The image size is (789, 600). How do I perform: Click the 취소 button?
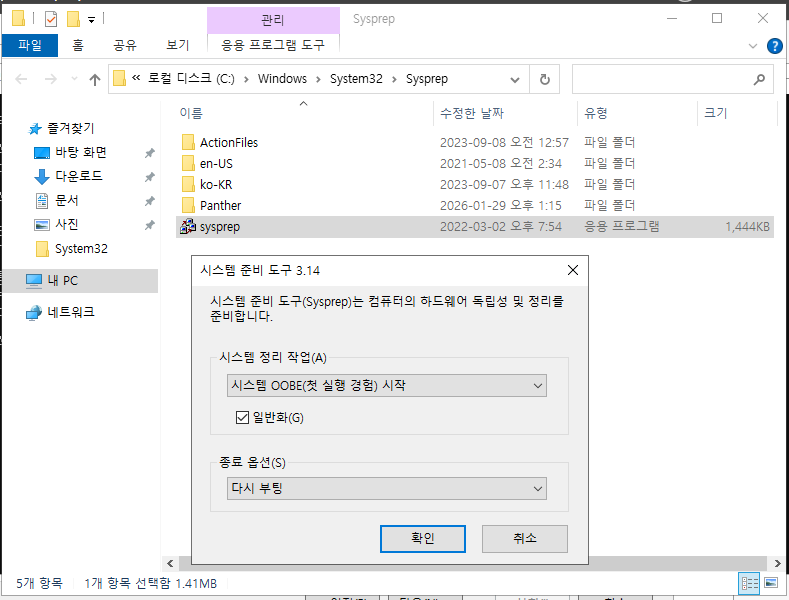click(x=525, y=539)
